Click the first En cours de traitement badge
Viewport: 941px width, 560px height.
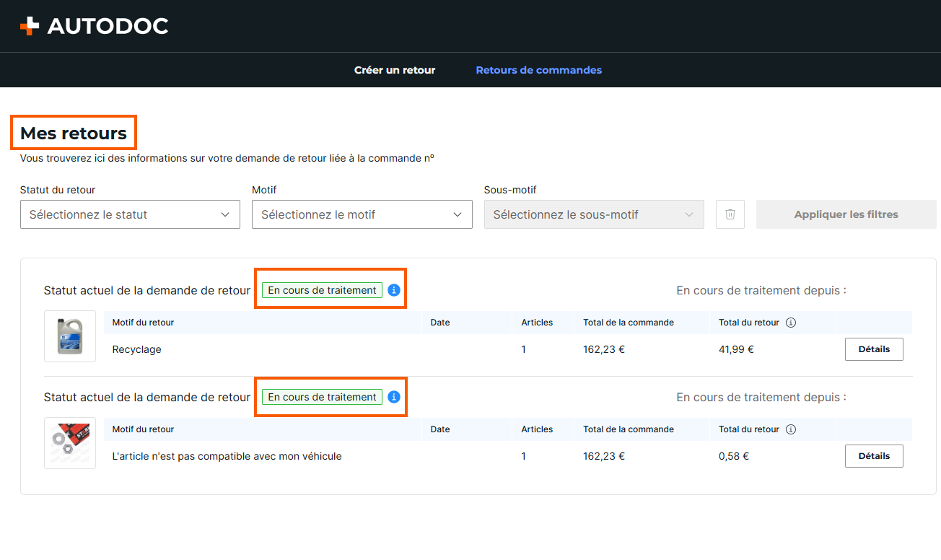tap(322, 290)
